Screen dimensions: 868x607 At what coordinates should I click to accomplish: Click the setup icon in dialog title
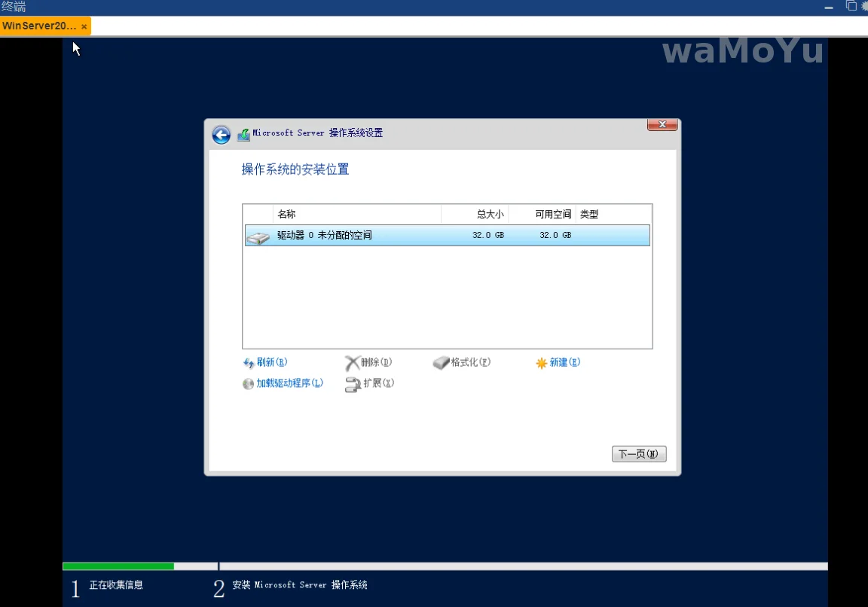click(243, 135)
